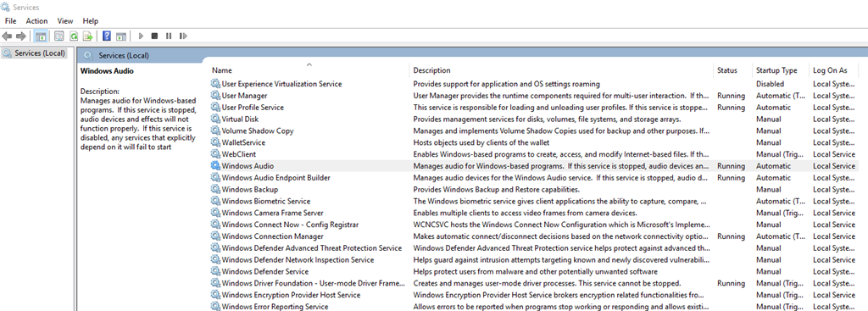Click the Refresh toolbar icon
The width and height of the screenshot is (868, 311).
coord(73,36)
